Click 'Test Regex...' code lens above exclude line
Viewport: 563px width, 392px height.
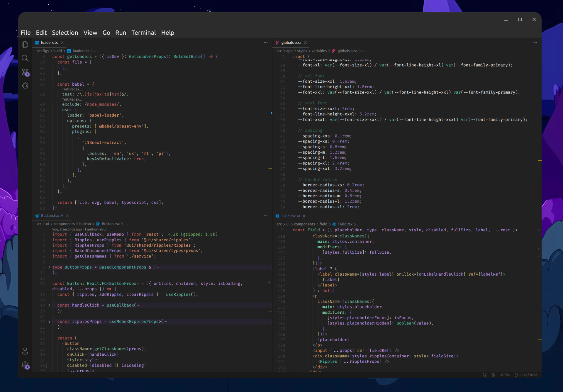click(x=72, y=99)
